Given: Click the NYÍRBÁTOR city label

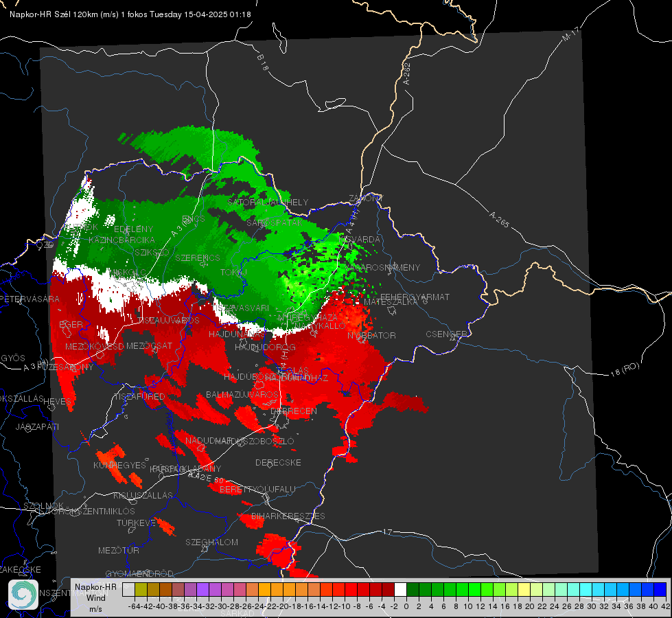Looking at the screenshot, I should pyautogui.click(x=371, y=335).
